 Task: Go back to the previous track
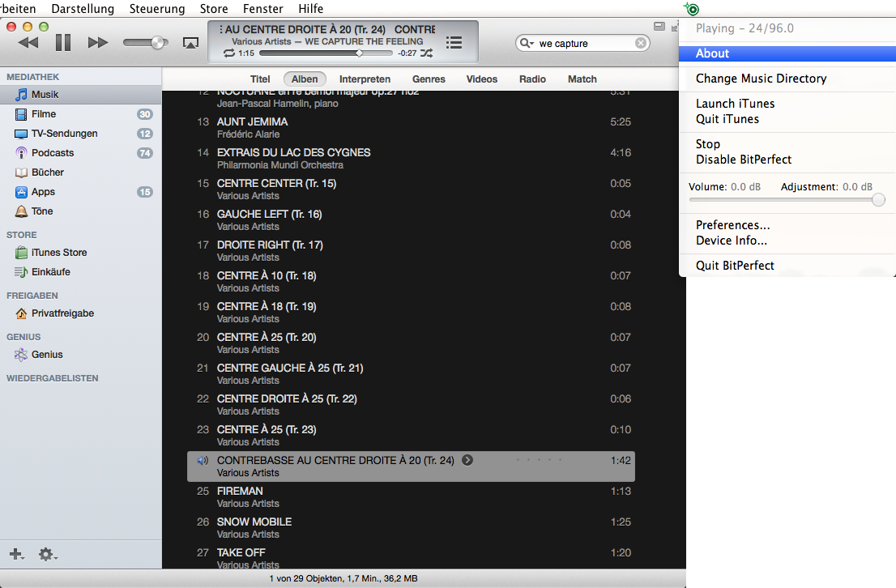(28, 42)
